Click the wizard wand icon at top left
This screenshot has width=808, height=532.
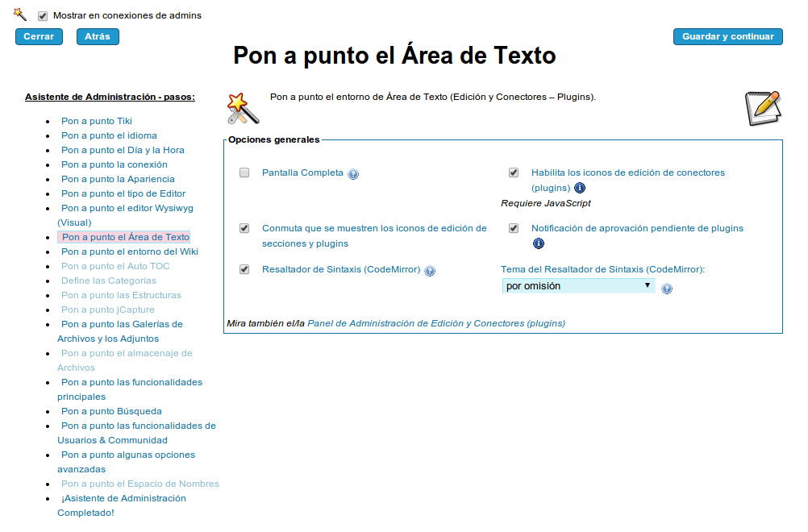pyautogui.click(x=20, y=14)
